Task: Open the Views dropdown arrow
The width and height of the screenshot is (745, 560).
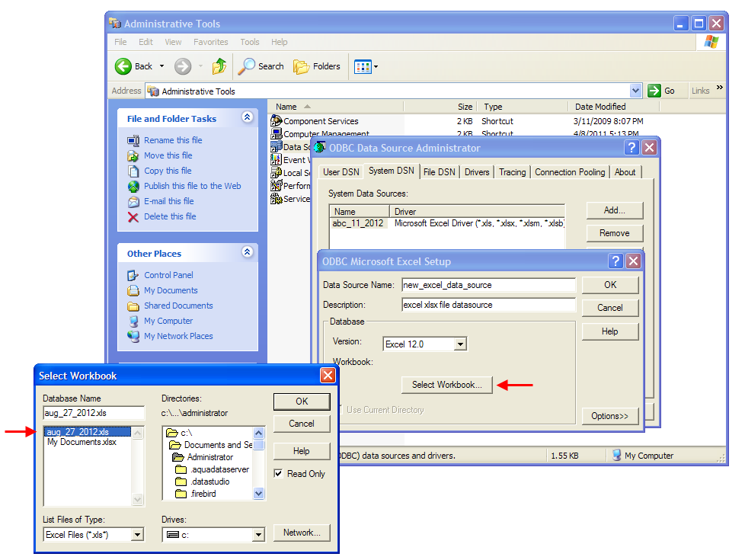Action: (376, 67)
